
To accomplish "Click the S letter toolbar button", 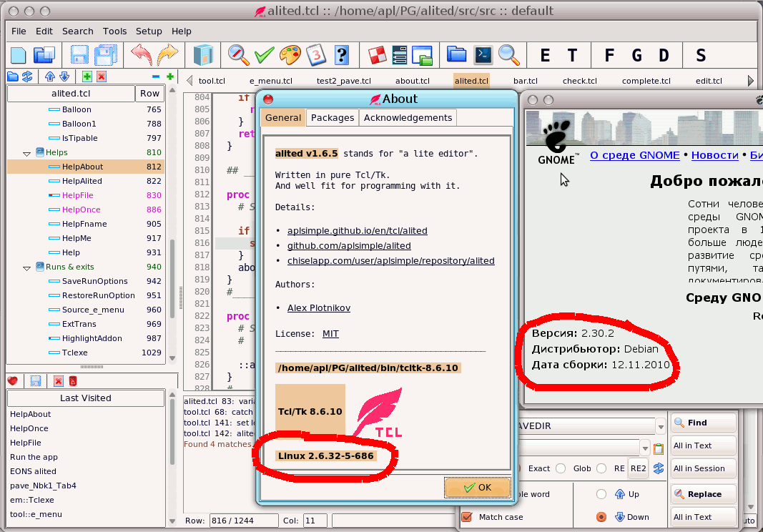I will click(x=701, y=56).
